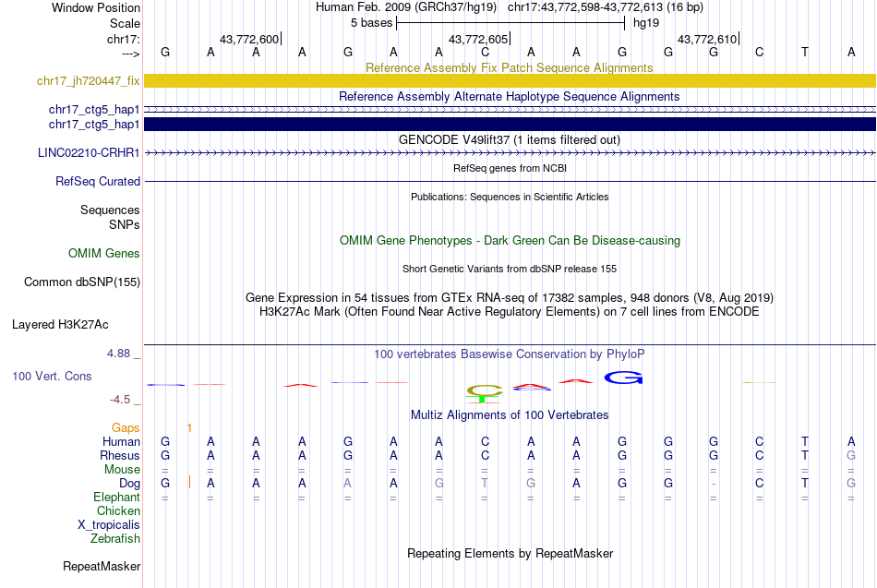Click the orange 1 in the Gaps row
This screenshot has width=877, height=588.
click(x=189, y=428)
